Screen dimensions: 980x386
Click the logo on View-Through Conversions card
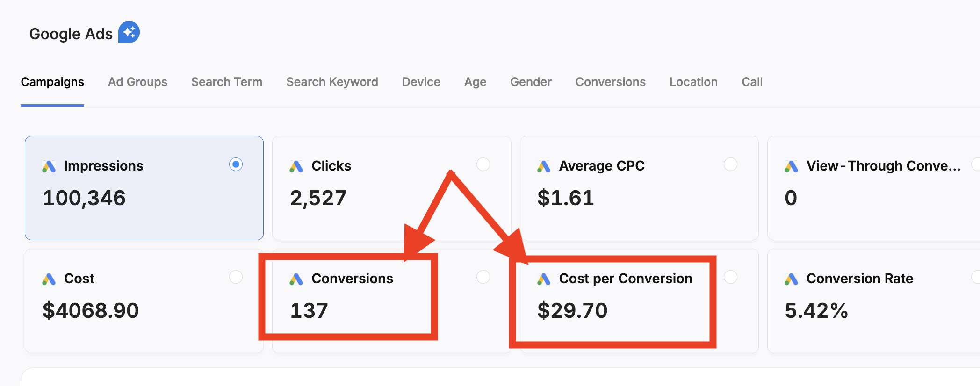(x=791, y=166)
